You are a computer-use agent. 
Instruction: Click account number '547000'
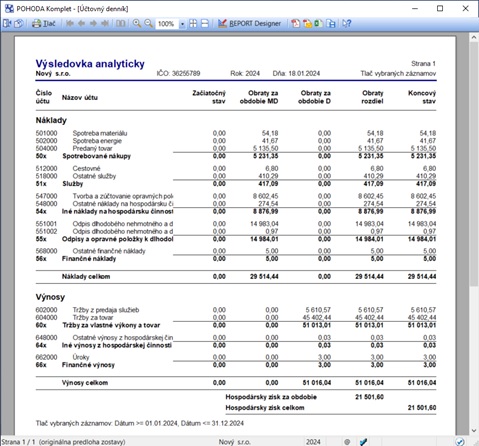point(46,196)
